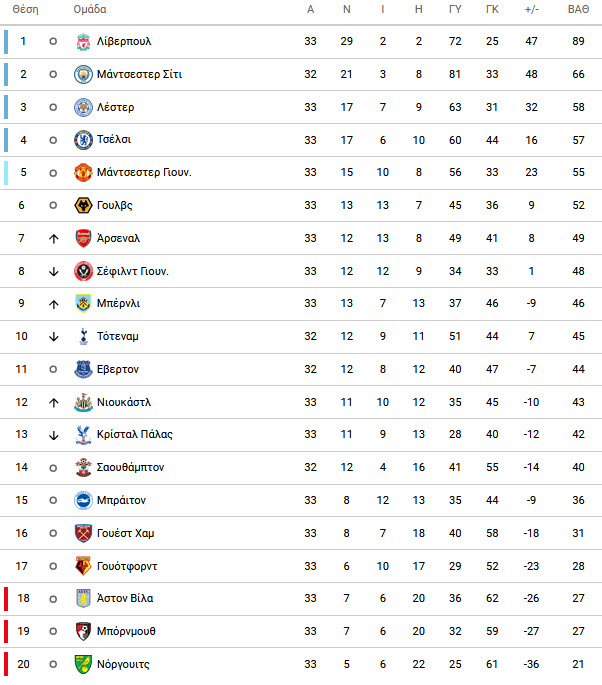
Task: Click the Norwich City crest
Action: [x=83, y=664]
